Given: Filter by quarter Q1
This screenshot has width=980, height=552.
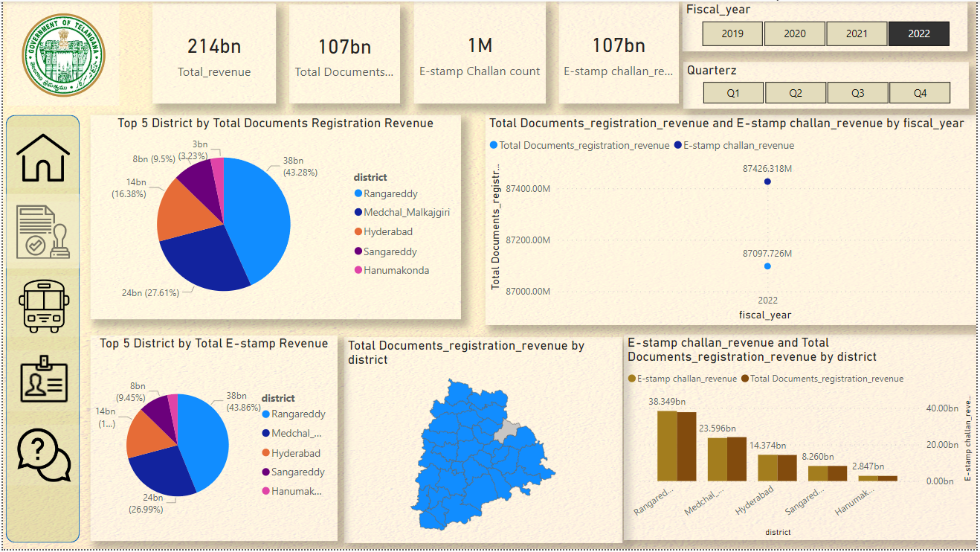Looking at the screenshot, I should [733, 93].
